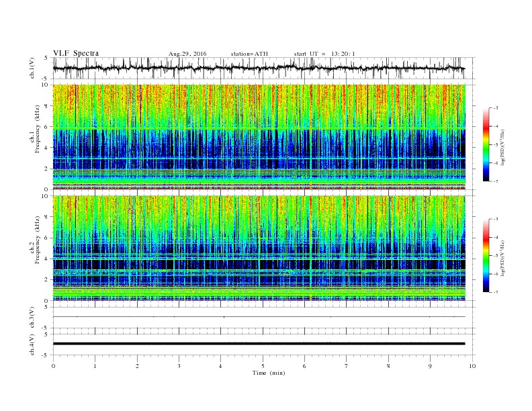This screenshot has height=411, width=532.
Task: Click the "2" kHz tick on the ch.2 frequency axis
Action: click(47, 280)
